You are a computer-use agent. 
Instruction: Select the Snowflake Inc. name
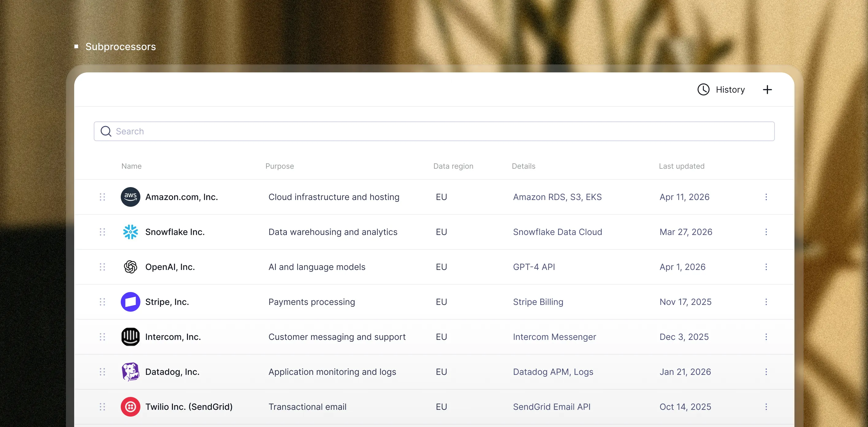coord(175,232)
